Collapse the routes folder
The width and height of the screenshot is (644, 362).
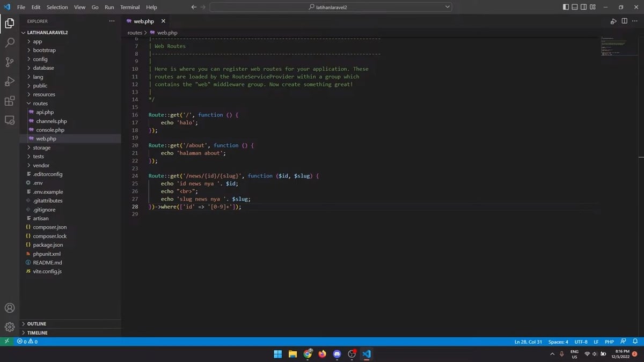coord(40,104)
